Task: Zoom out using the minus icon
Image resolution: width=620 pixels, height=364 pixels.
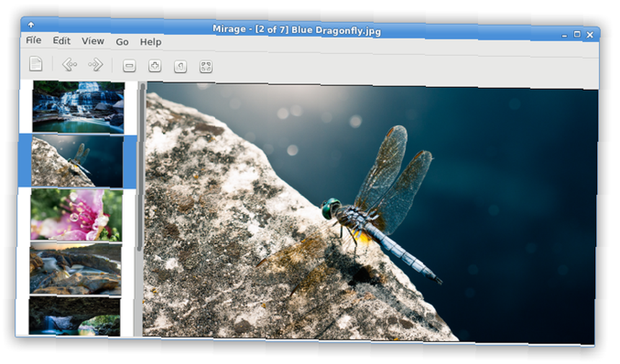Action: click(129, 66)
